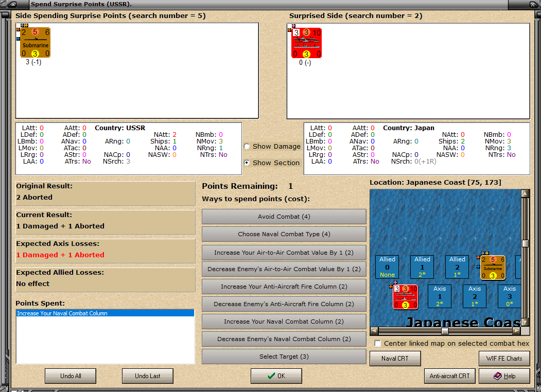Click Decrease Enemy's Naval Combat Column button

click(x=284, y=339)
